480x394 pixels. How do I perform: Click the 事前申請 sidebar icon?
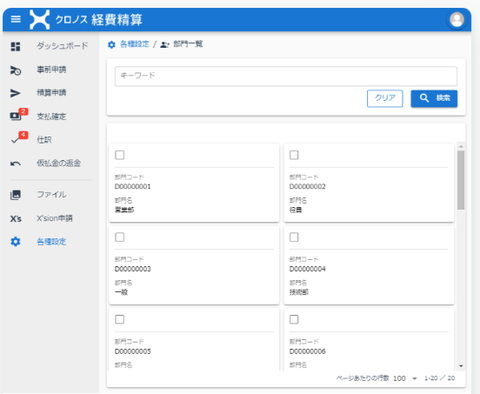point(15,70)
